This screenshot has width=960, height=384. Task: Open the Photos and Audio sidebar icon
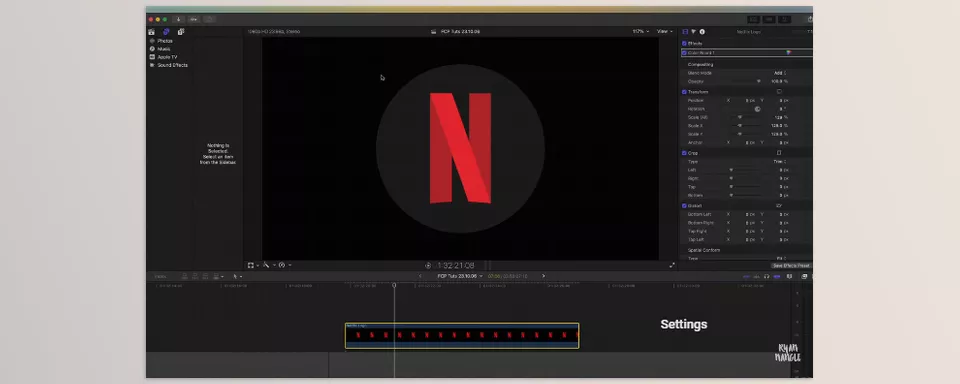166,32
